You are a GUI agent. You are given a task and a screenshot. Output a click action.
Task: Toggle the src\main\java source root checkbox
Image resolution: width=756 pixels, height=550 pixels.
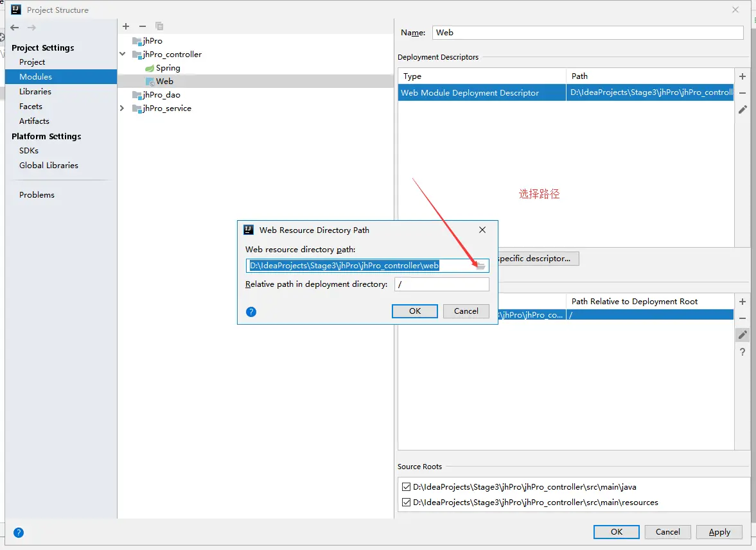click(407, 487)
